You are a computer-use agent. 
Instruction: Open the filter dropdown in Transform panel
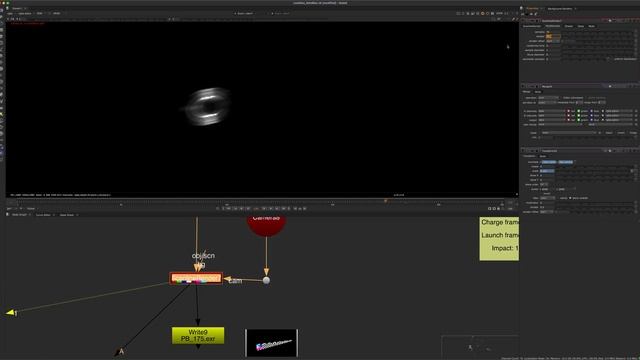547,198
